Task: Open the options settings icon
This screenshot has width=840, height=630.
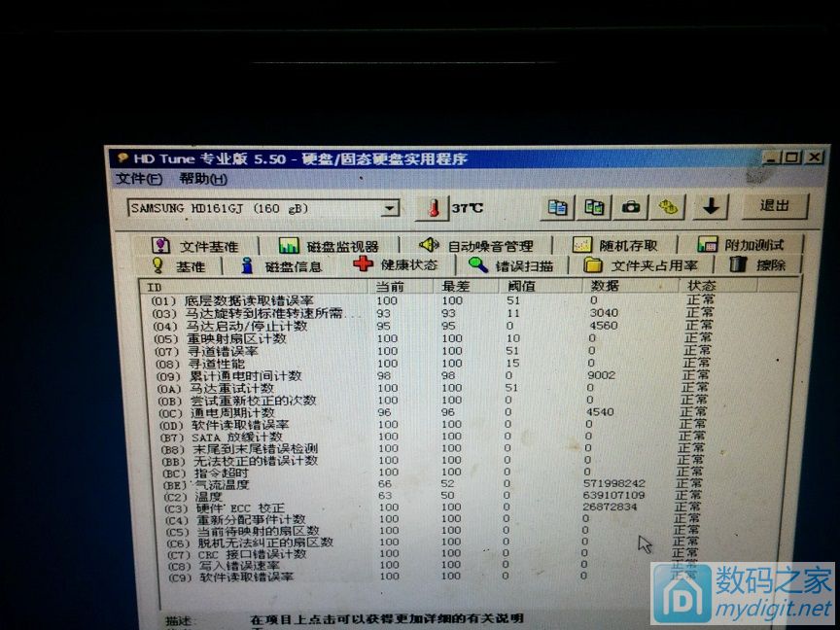Action: pyautogui.click(x=668, y=207)
